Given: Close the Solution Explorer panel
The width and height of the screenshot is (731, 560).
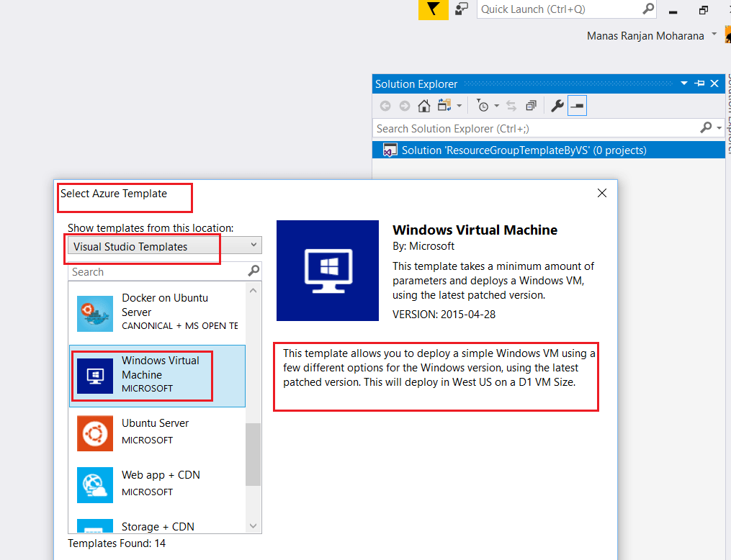Looking at the screenshot, I should pos(714,83).
